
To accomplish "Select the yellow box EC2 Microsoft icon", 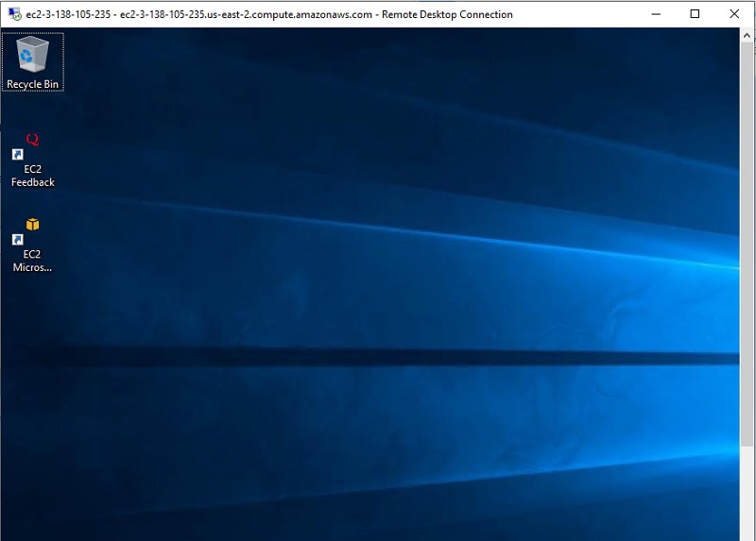I will point(32,225).
